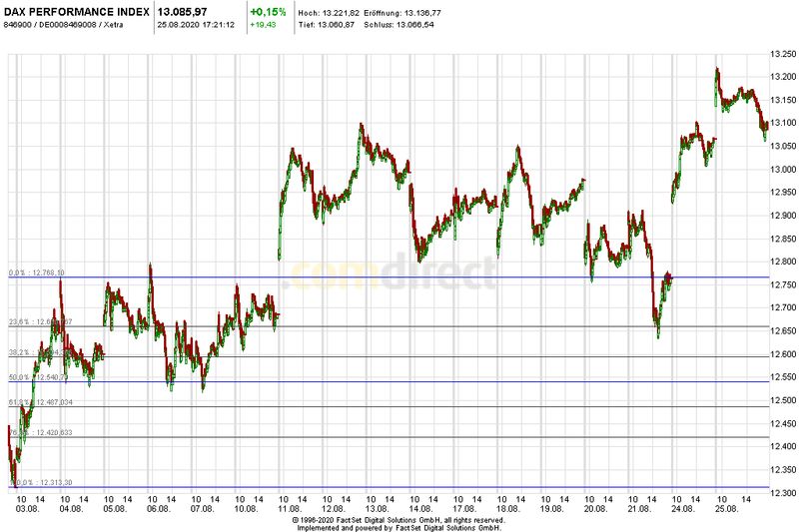799x532 pixels.
Task: Click the 12.400 price axis label
Action: click(783, 446)
